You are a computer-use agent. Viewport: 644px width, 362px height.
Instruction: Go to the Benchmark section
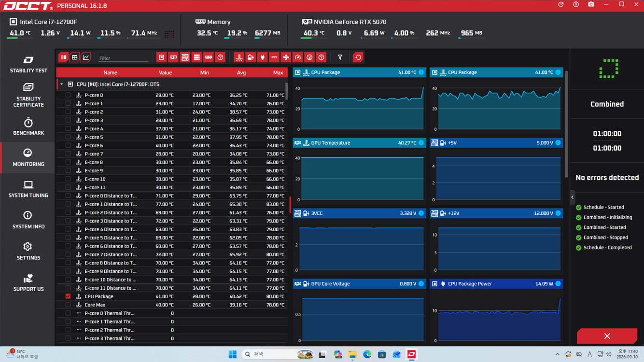coord(28,126)
